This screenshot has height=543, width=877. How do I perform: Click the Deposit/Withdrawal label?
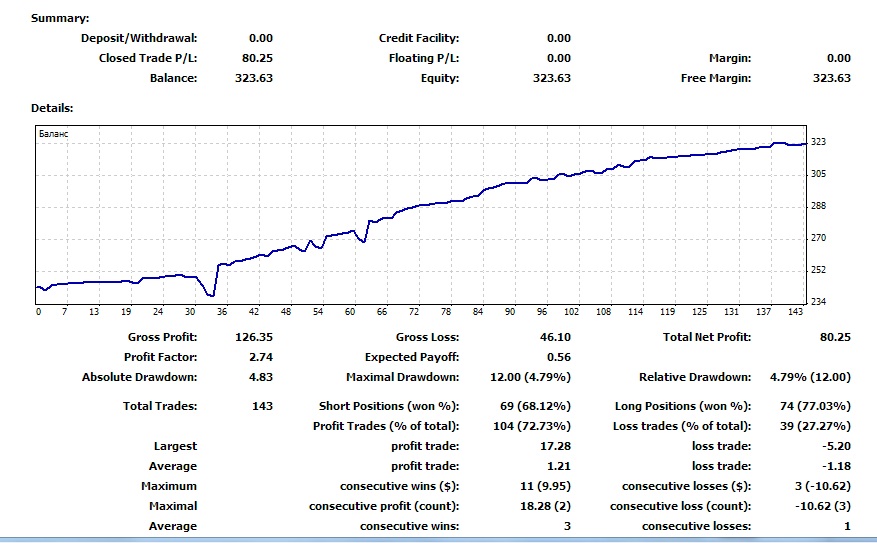click(139, 39)
